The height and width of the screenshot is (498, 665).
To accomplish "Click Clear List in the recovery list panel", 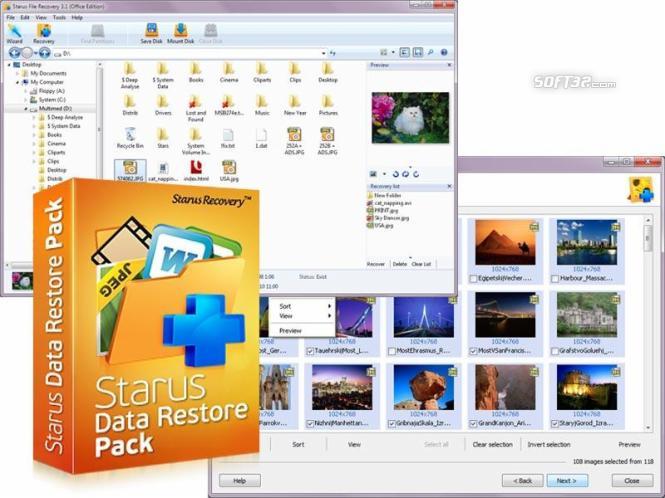I will tap(421, 264).
